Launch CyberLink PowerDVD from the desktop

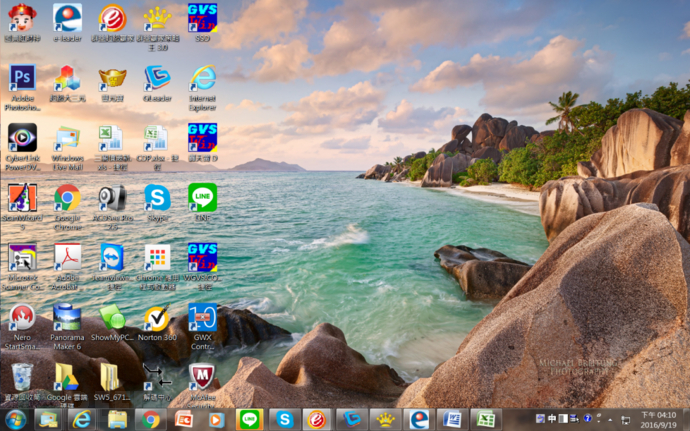[x=22, y=138]
